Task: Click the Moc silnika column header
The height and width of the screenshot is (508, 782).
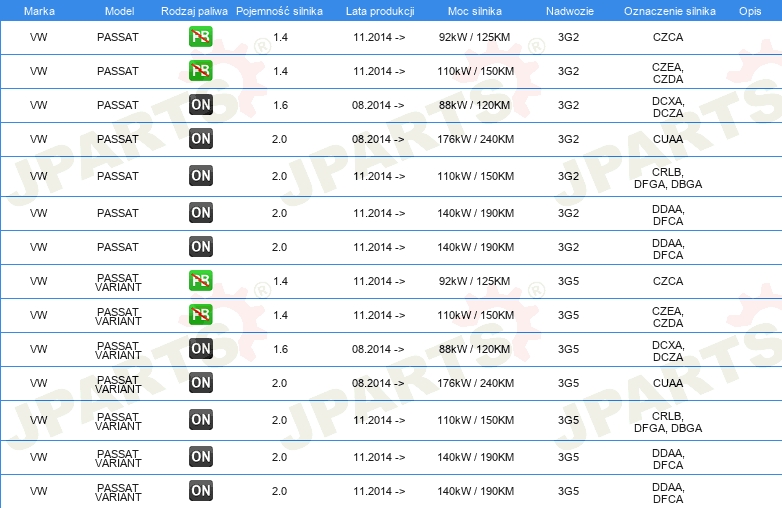Action: [475, 11]
